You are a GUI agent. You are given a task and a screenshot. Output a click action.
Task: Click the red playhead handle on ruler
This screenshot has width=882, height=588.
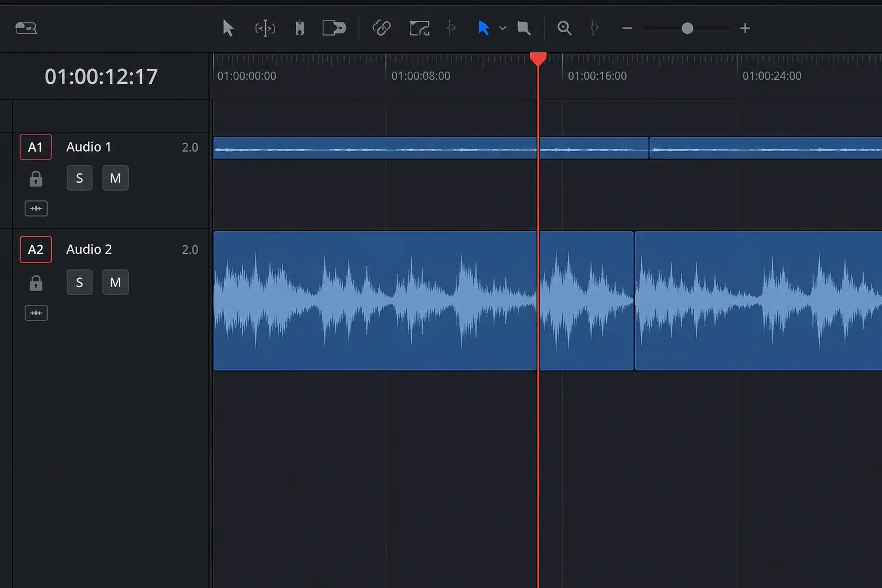(538, 59)
